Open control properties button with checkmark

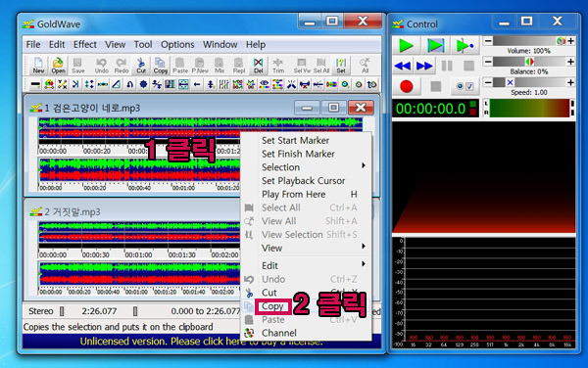coord(465,86)
